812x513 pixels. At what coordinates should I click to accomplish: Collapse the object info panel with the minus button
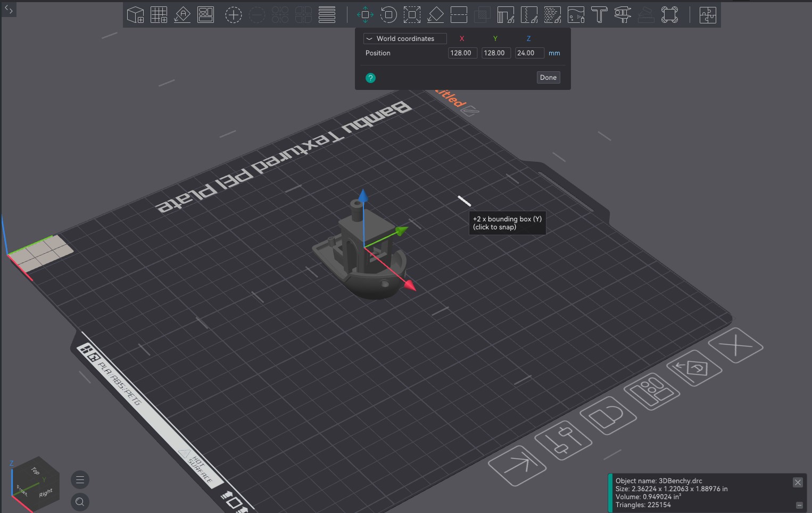[x=799, y=505]
